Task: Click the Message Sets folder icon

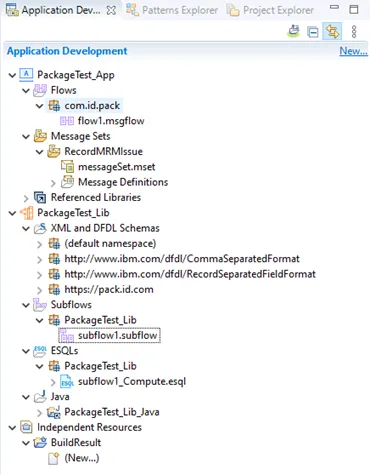Action: (x=40, y=136)
